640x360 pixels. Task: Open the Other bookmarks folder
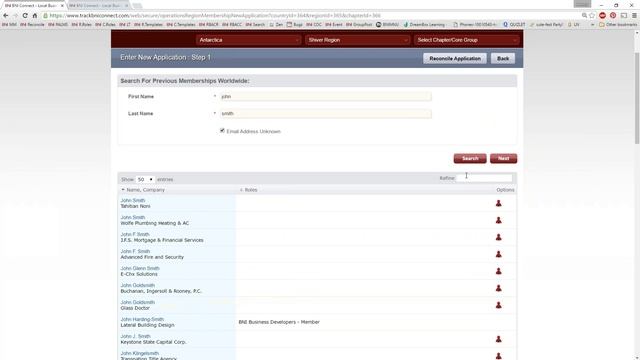pyautogui.click(x=618, y=24)
